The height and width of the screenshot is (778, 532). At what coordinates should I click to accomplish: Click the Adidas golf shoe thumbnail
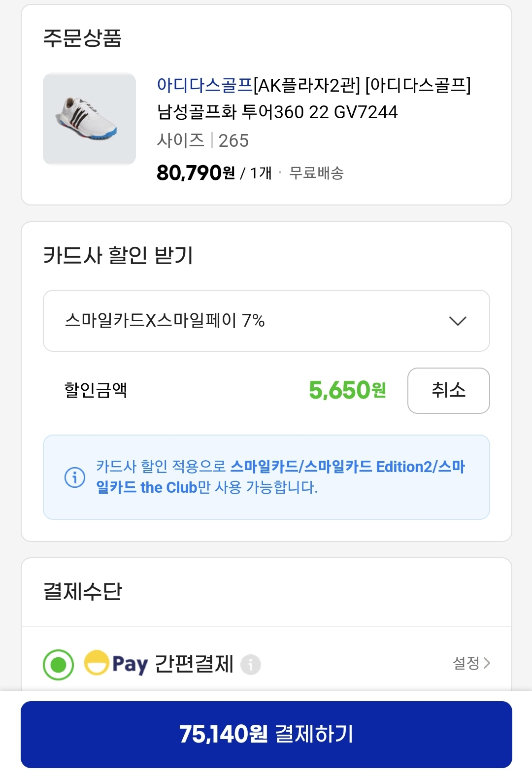(89, 119)
